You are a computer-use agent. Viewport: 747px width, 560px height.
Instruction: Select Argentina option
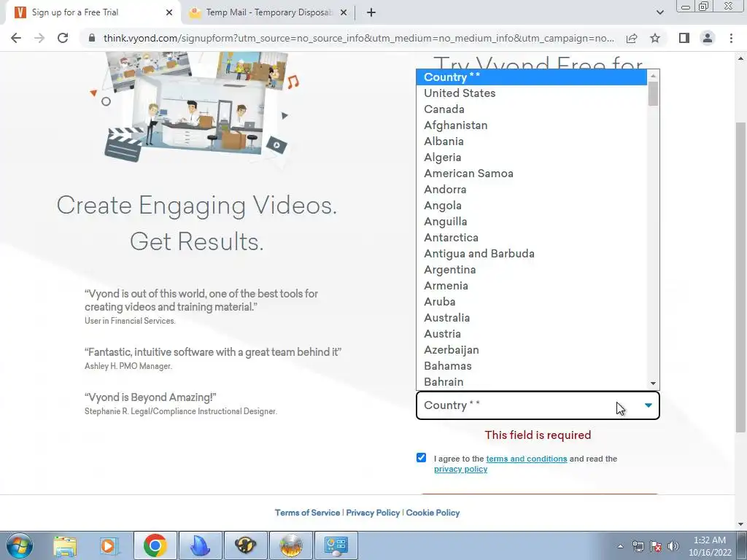coord(532,270)
